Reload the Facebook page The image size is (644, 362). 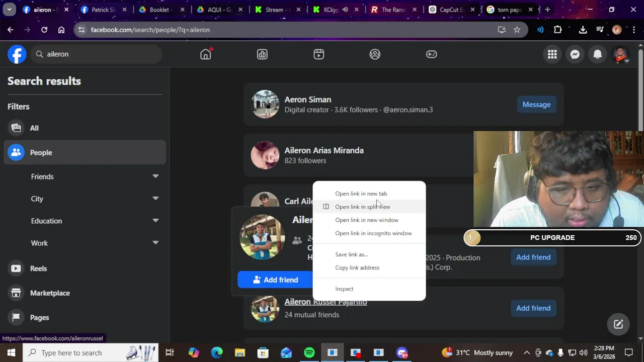(44, 30)
